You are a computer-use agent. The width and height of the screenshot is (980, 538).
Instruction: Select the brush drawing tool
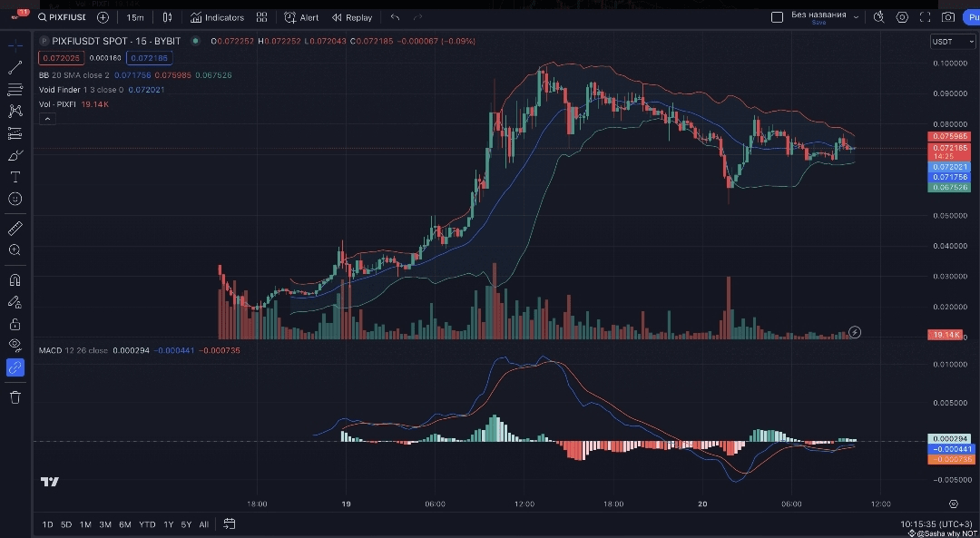[x=15, y=155]
